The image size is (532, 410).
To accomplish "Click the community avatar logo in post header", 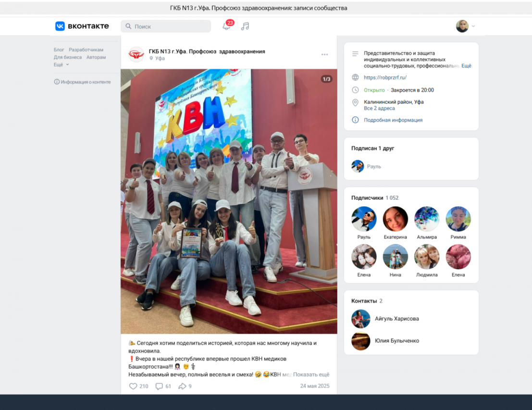I will click(x=136, y=54).
